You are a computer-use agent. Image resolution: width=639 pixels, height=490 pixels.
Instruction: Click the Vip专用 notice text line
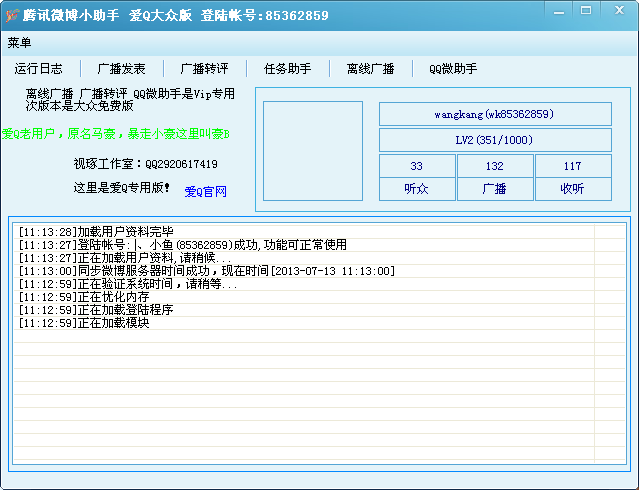(130, 94)
